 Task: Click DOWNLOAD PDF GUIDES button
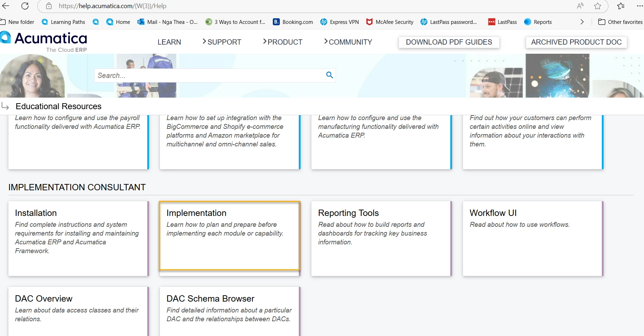click(449, 42)
